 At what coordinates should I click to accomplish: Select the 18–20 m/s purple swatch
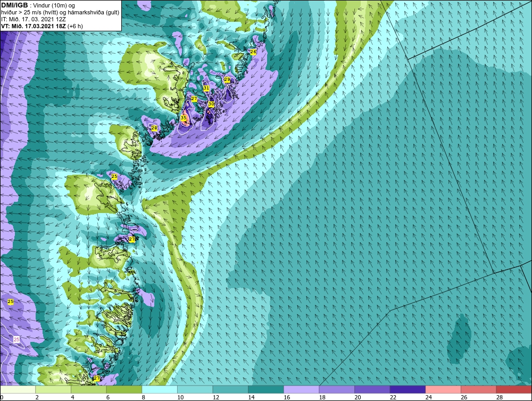337,389
